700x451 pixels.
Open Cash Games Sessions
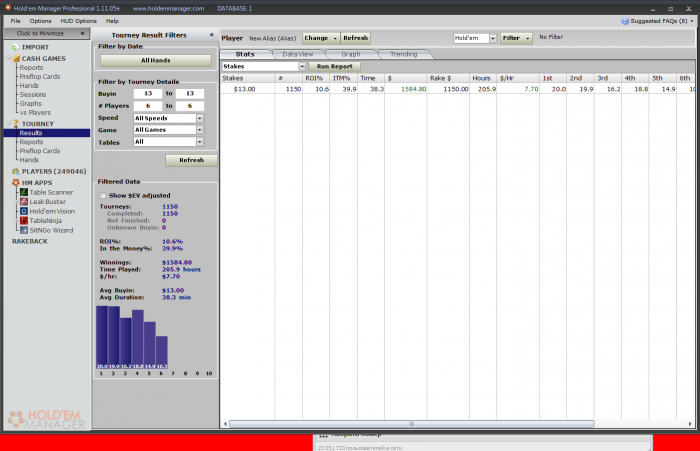click(33, 95)
